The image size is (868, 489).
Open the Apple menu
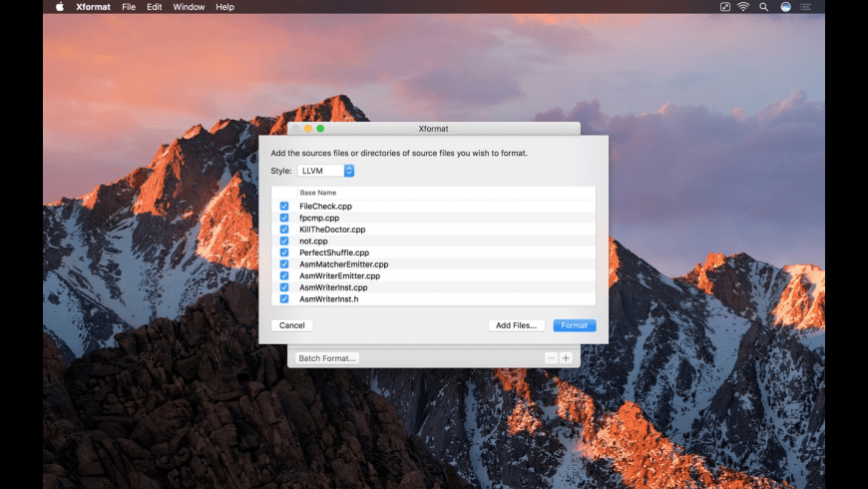point(60,7)
